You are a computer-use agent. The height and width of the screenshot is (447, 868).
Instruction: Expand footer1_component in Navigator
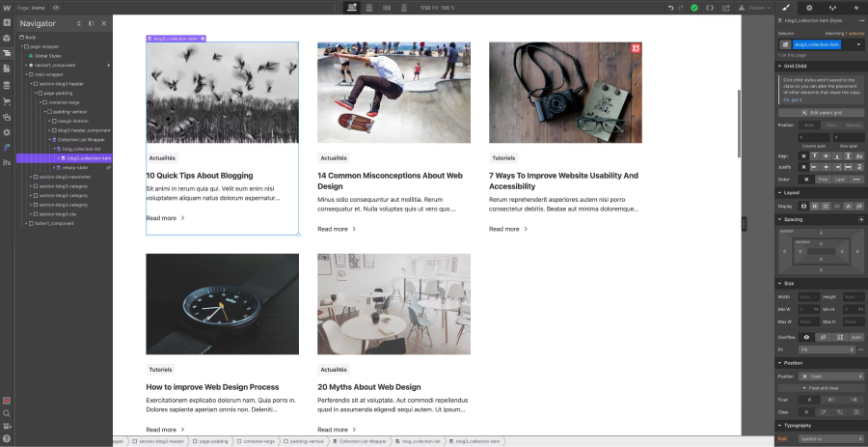[x=26, y=223]
